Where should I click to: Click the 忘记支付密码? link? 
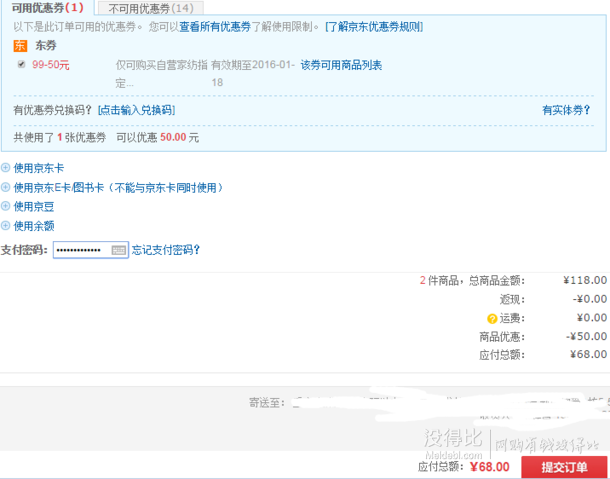[166, 250]
